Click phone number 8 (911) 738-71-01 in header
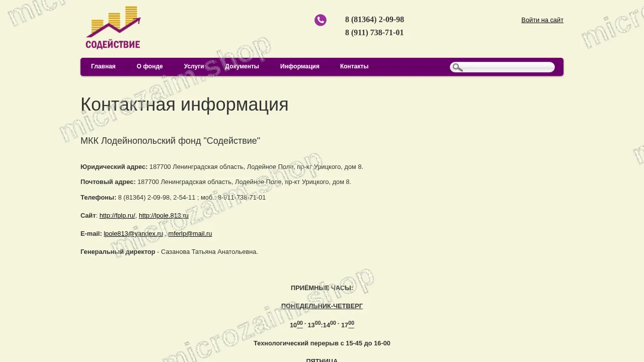Viewport: 644px width, 362px height. click(374, 33)
